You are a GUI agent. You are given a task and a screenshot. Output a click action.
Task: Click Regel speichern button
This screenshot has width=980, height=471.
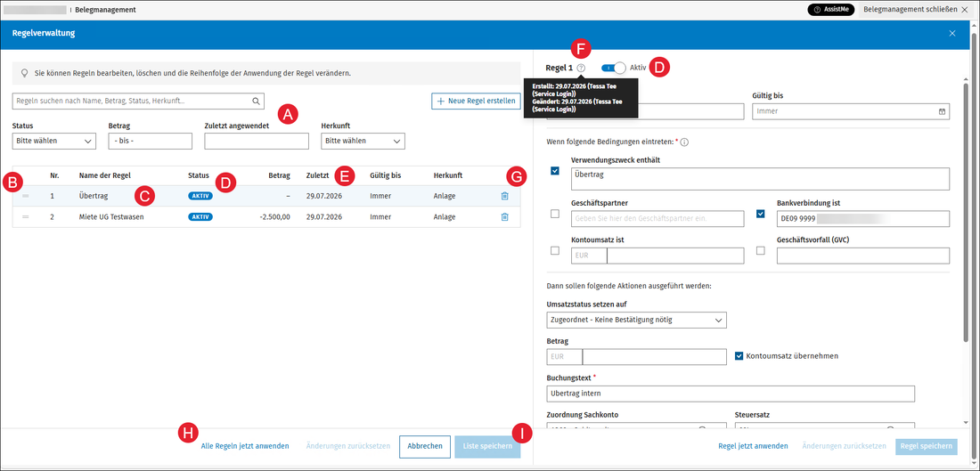coord(927,446)
